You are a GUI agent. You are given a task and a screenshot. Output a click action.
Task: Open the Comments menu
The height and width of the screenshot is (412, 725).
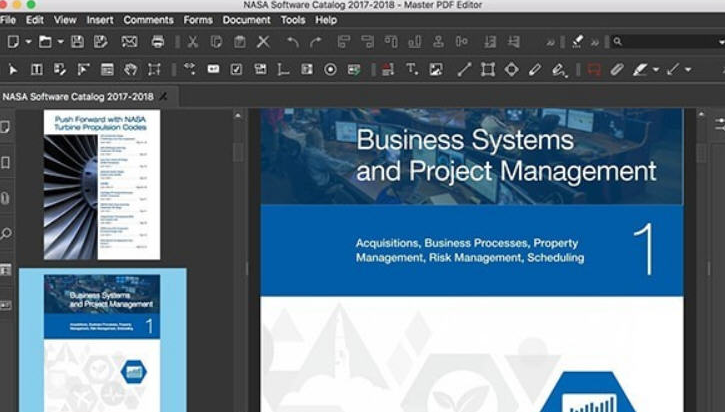148,19
